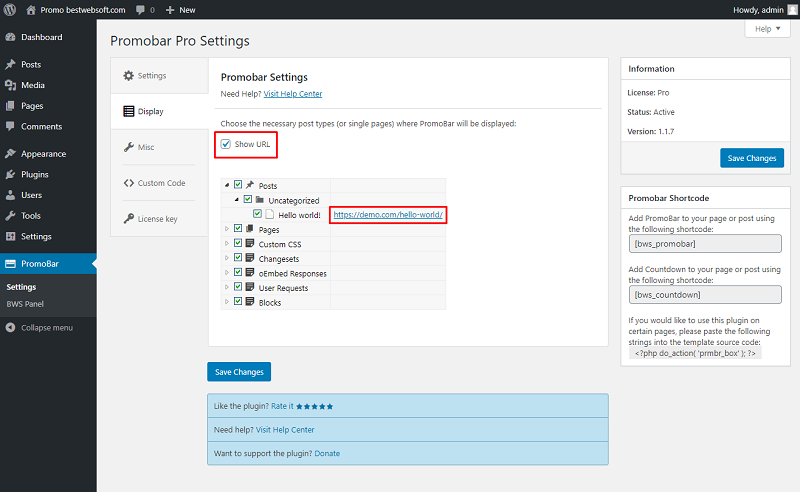
Task: Click the Posts pin icon in sidebar
Action: click(x=10, y=64)
